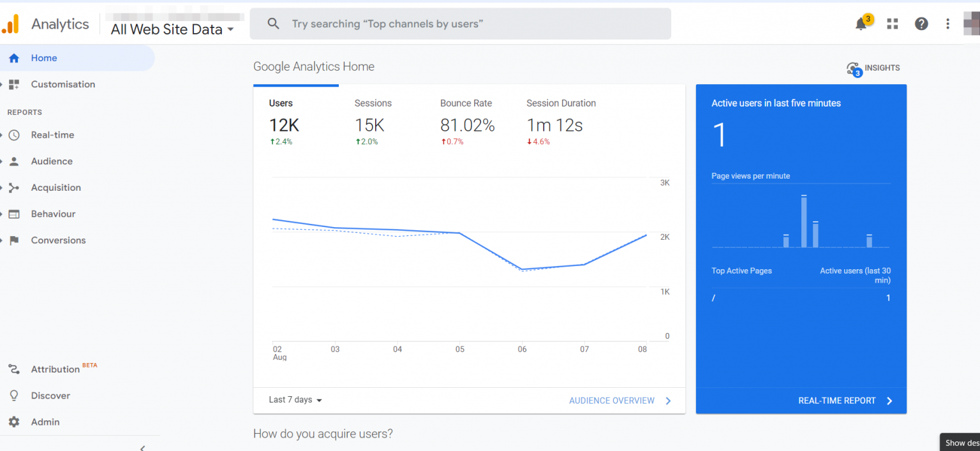
Task: Open the Insights panel
Action: 873,68
